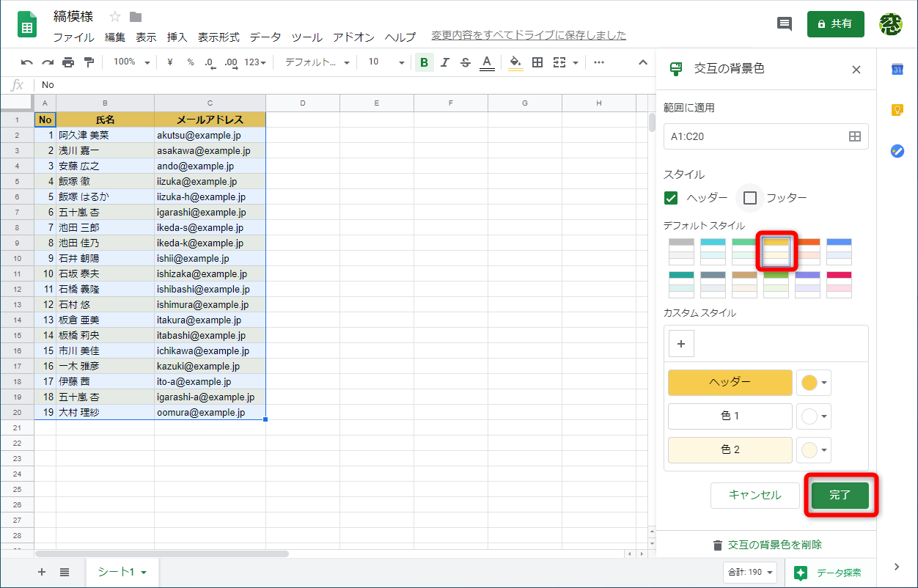918x588 pixels.
Task: Select the column D header
Action: pyautogui.click(x=303, y=103)
